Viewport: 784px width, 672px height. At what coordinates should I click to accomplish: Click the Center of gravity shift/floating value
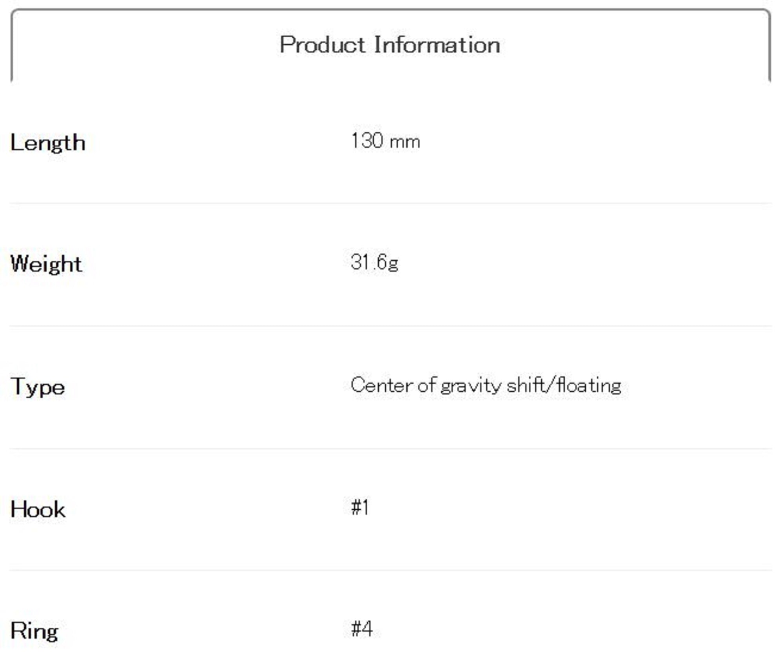tap(486, 385)
